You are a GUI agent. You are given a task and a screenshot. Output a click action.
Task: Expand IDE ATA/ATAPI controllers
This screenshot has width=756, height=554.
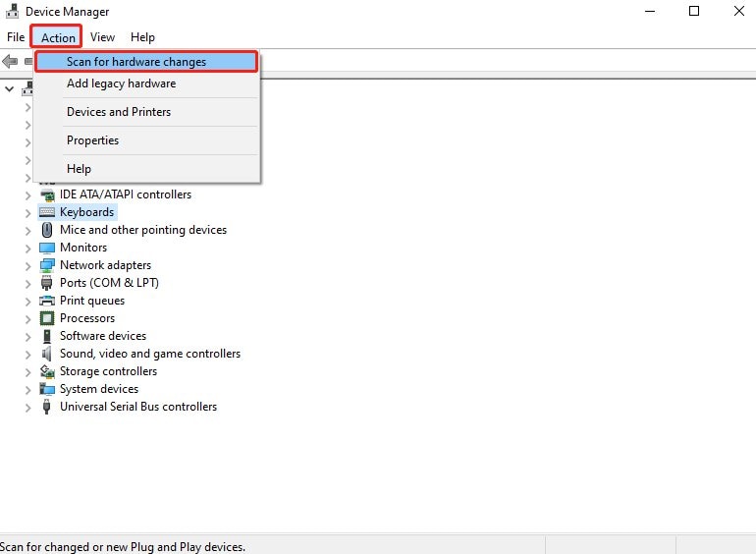(27, 195)
